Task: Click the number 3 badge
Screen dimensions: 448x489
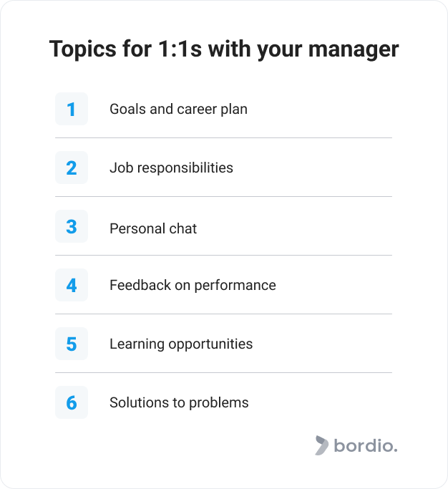Action: pyautogui.click(x=72, y=226)
